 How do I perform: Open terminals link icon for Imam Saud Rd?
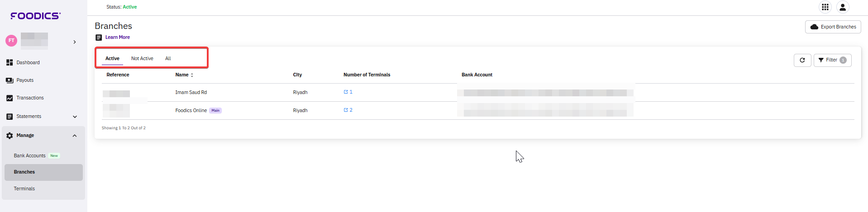tap(346, 92)
